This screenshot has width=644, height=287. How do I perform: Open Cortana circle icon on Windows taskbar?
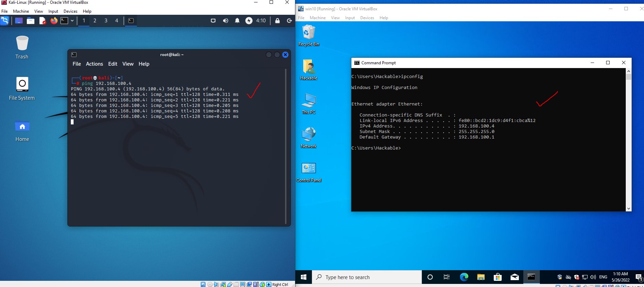pyautogui.click(x=430, y=277)
